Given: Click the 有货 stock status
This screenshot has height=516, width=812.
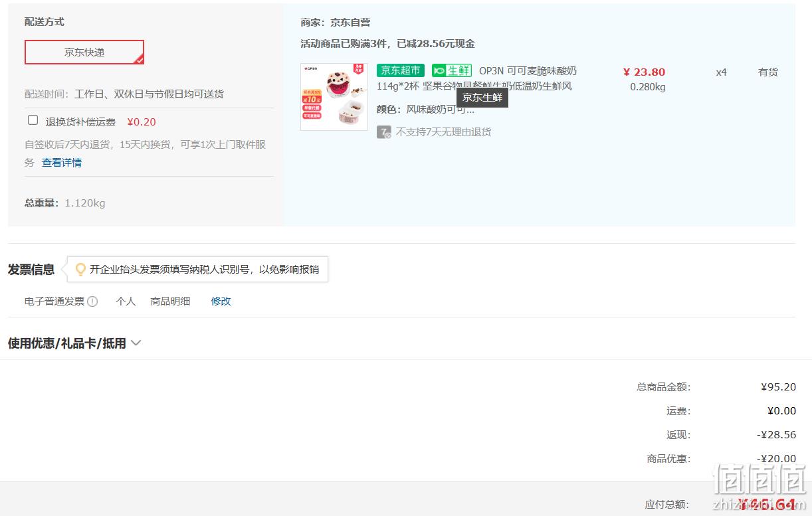Looking at the screenshot, I should 768,72.
